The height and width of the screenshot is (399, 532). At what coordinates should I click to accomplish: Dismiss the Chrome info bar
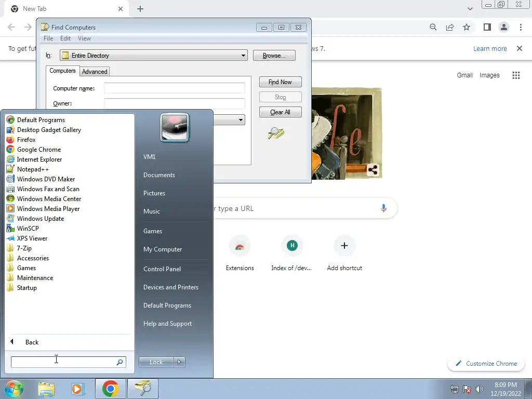pos(520,48)
